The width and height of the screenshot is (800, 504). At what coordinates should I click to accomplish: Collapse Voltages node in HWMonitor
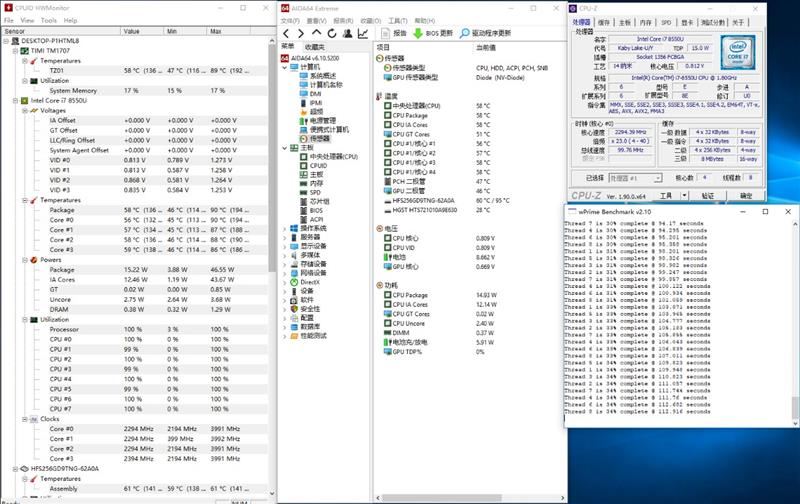click(x=24, y=111)
